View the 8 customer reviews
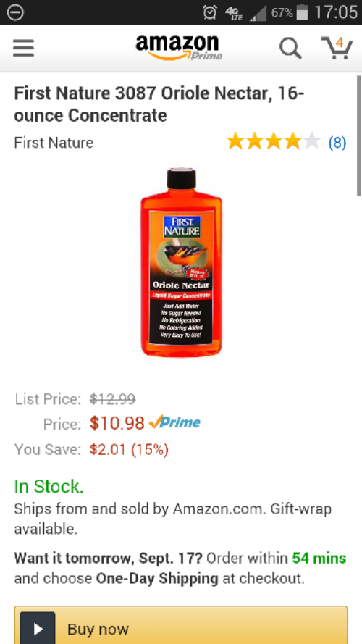This screenshot has height=644, width=362. 337,143
